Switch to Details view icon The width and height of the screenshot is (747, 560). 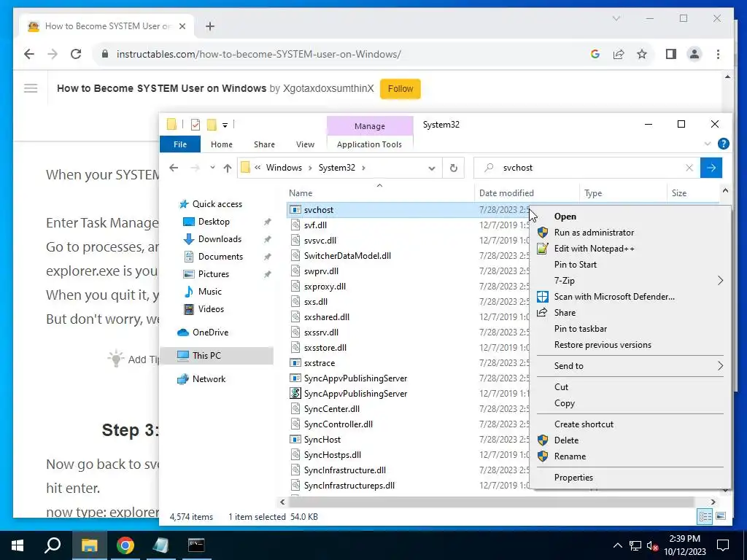705,517
